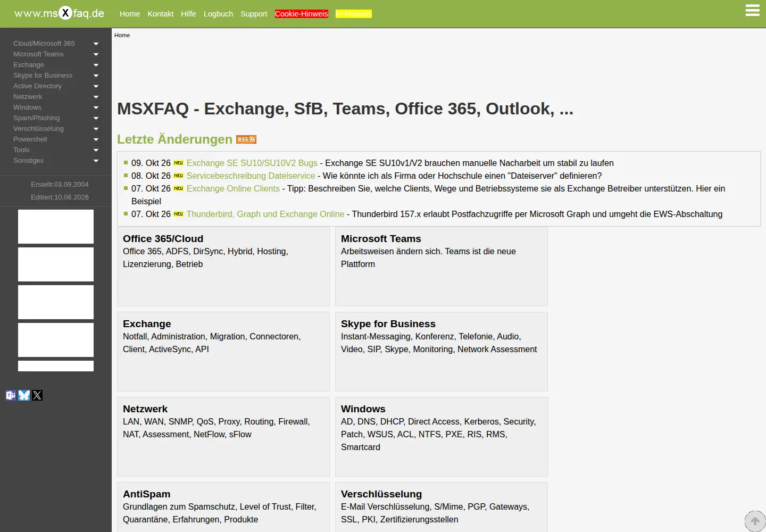This screenshot has height=532, width=766.
Task: Open Logbuch in the top navigation
Action: click(x=218, y=14)
